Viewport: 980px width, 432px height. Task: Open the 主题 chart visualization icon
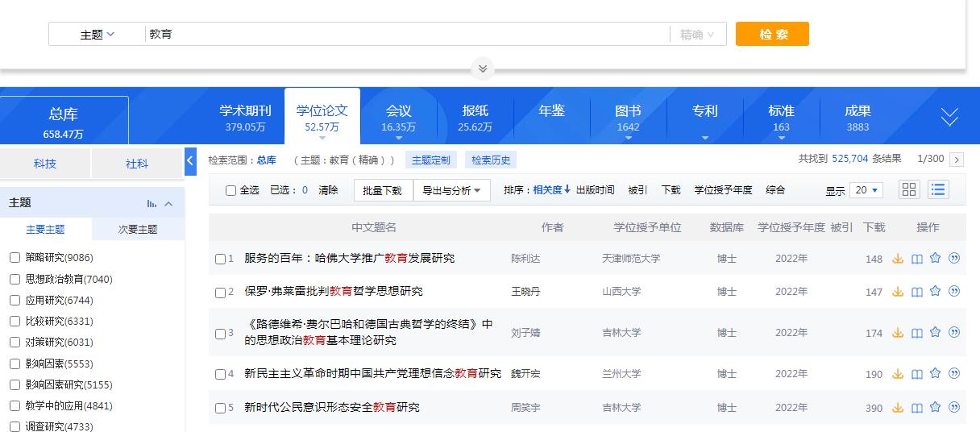coord(152,203)
